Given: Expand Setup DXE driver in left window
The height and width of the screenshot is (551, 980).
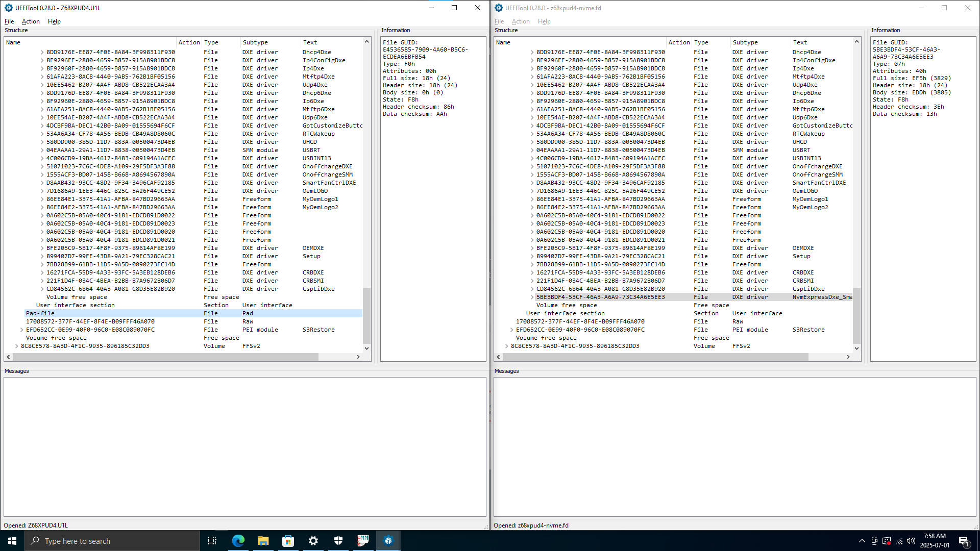Looking at the screenshot, I should 42,256.
